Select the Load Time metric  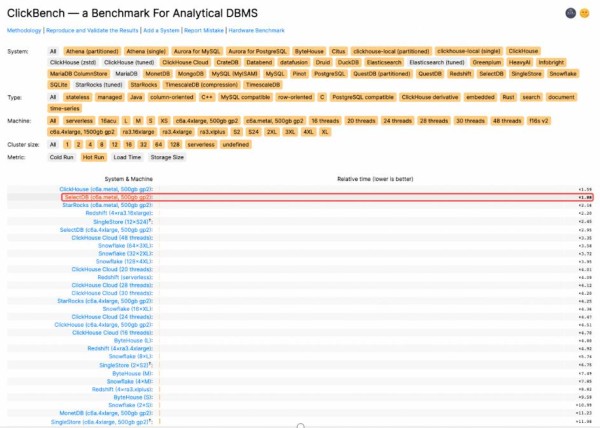click(x=129, y=157)
